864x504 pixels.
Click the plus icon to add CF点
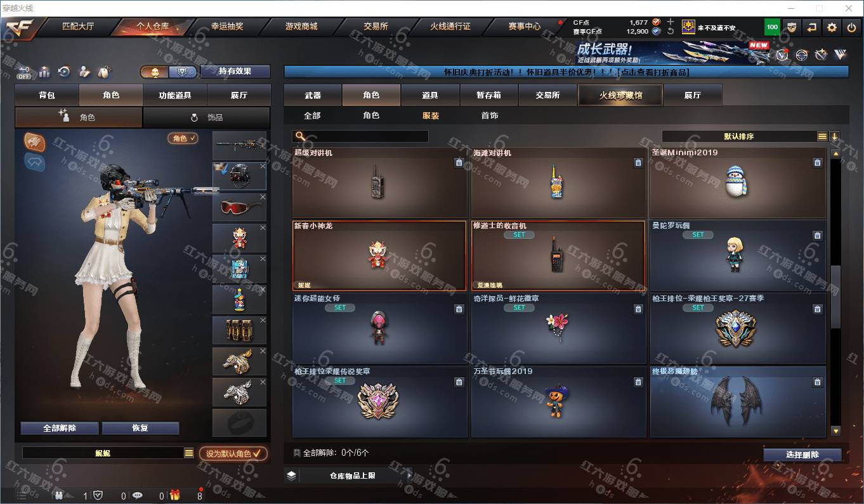click(671, 22)
